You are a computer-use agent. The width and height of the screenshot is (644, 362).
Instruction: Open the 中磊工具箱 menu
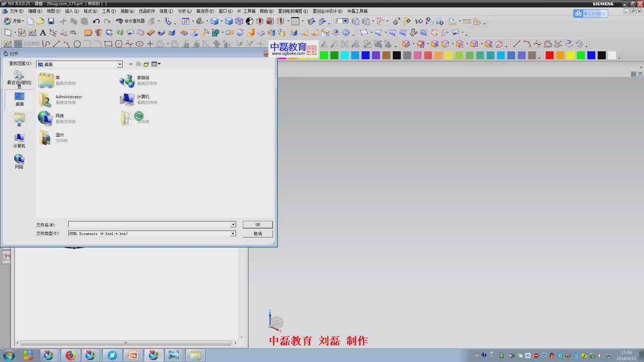[357, 11]
